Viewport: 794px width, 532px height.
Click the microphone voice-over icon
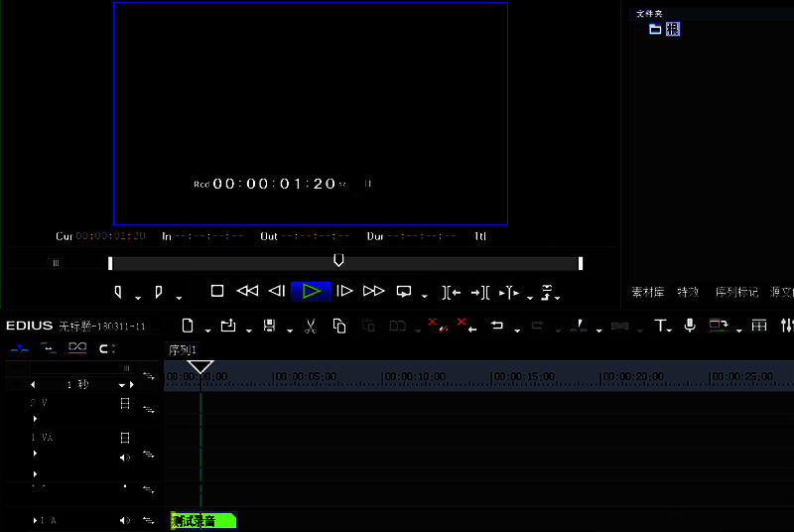point(690,326)
